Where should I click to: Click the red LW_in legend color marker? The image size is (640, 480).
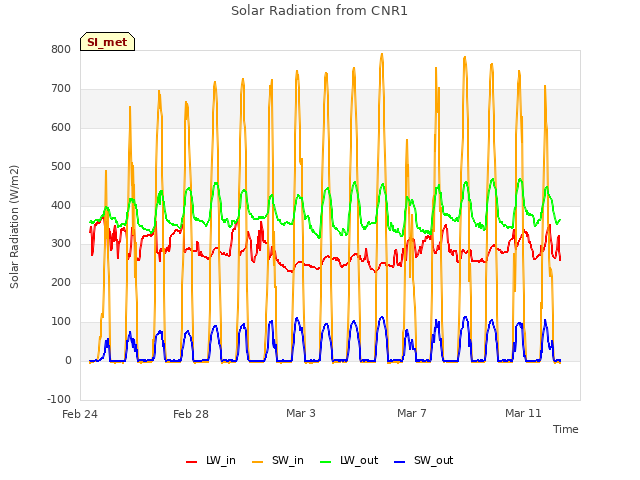point(191,462)
